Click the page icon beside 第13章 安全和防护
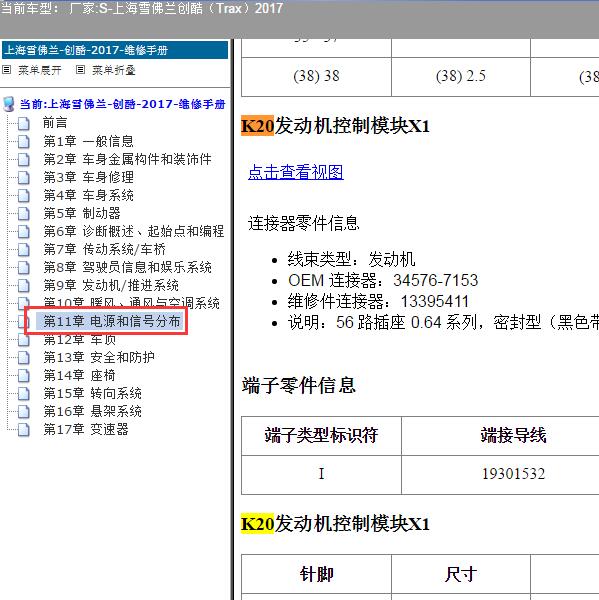 click(x=24, y=357)
